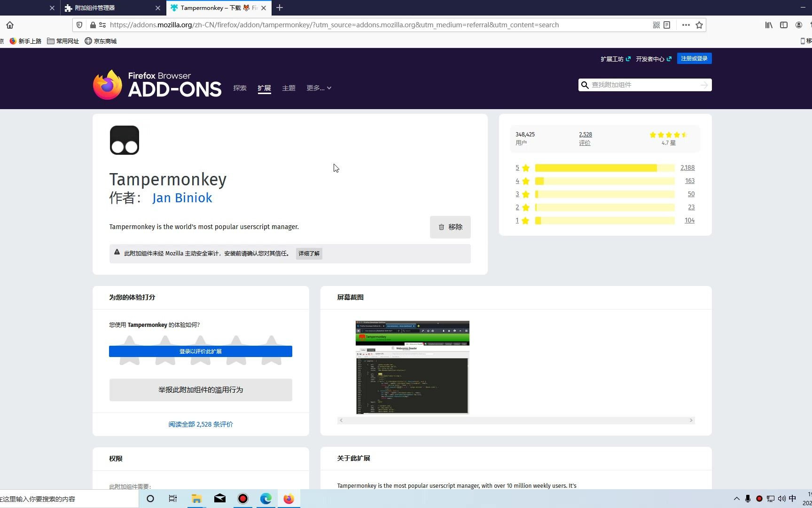This screenshot has width=812, height=508.
Task: Click the one-star rating progress bar
Action: (x=605, y=221)
